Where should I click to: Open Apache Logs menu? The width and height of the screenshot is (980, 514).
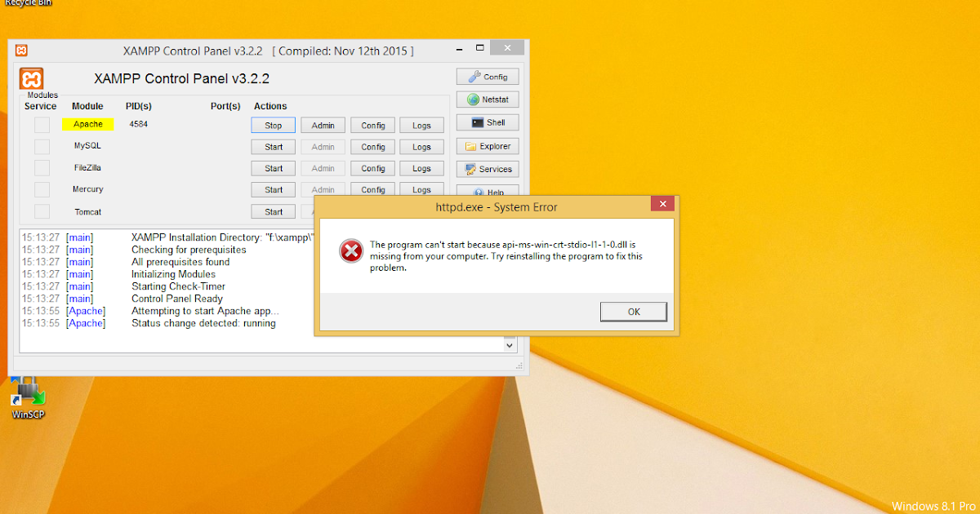coord(422,125)
